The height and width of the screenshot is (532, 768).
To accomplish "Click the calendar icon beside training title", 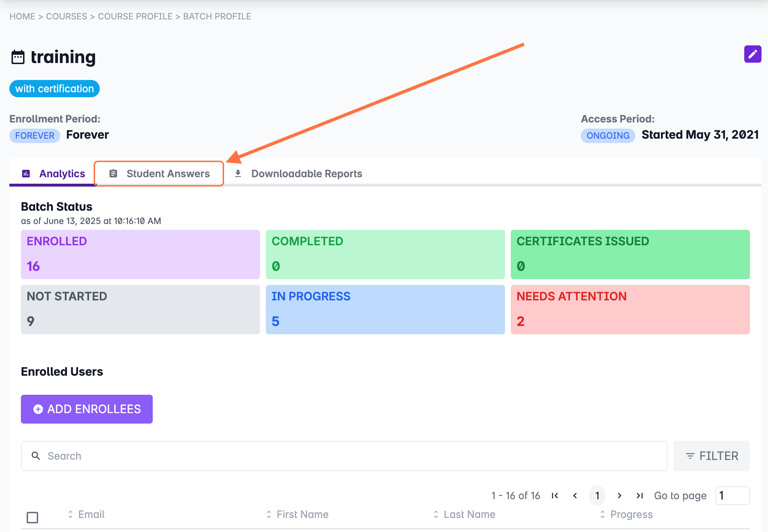I will coord(18,57).
